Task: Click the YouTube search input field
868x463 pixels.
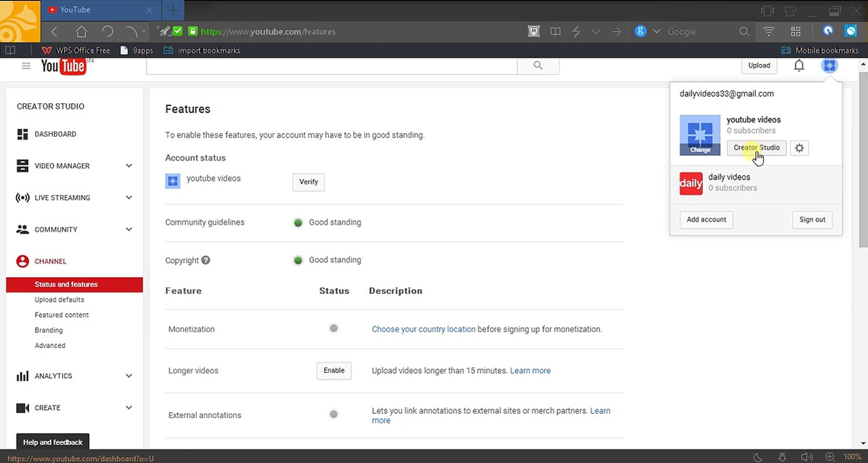Action: pos(331,66)
